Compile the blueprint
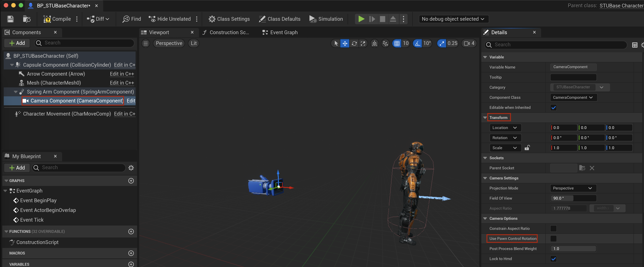The height and width of the screenshot is (267, 644). [57, 19]
